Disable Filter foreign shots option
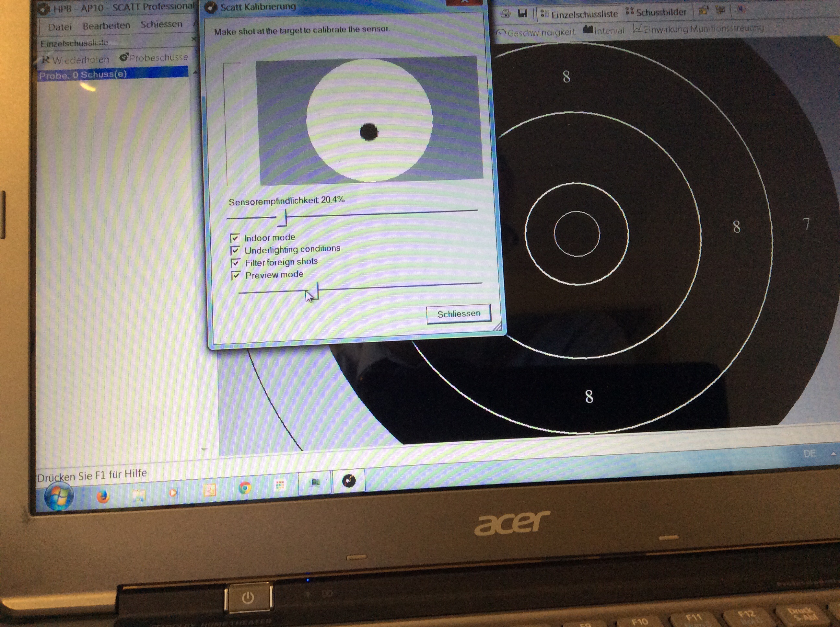840x627 pixels. coord(236,263)
